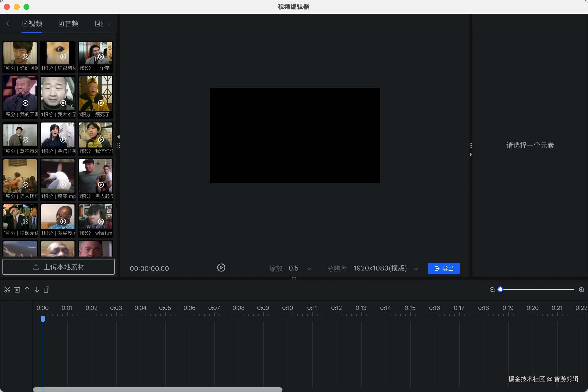The height and width of the screenshot is (392, 588).
Task: Click the trash delete icon in timeline toolbar
Action: (x=17, y=290)
